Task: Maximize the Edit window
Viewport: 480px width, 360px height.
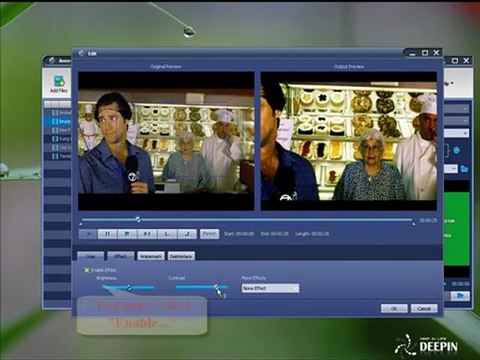Action: tap(425, 53)
